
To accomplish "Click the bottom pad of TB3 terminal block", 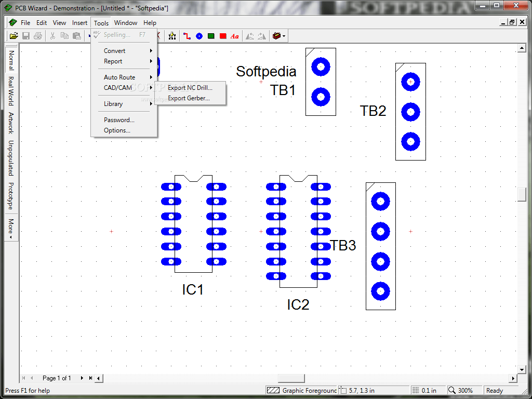I will tap(380, 291).
